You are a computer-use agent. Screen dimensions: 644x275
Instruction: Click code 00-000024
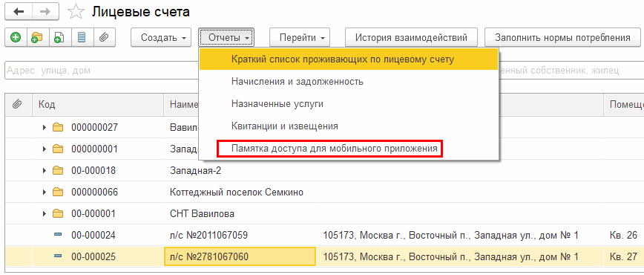[93, 236]
